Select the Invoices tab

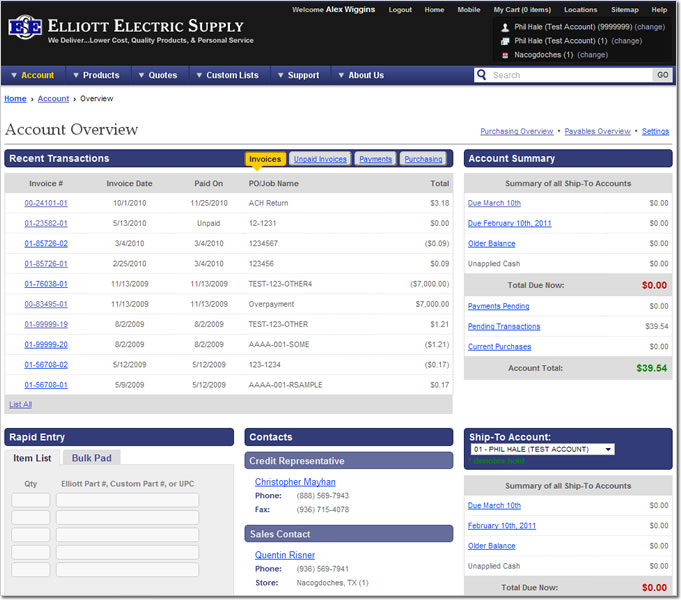(265, 159)
